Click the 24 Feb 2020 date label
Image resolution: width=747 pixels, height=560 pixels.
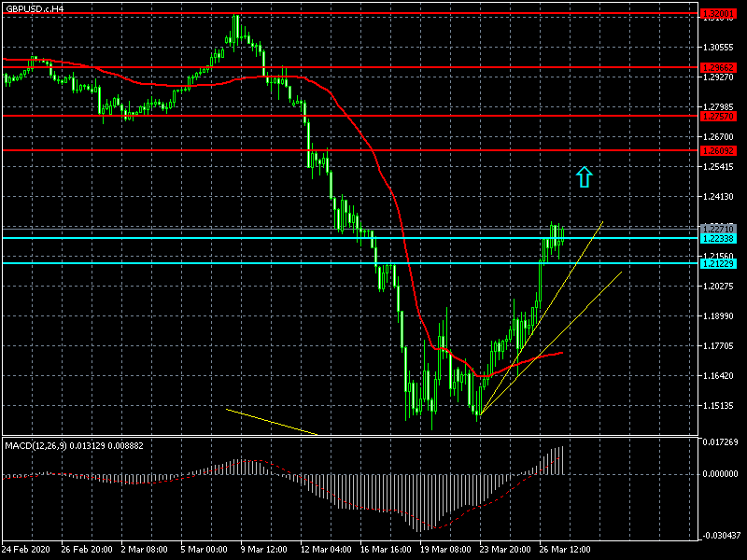pos(28,551)
